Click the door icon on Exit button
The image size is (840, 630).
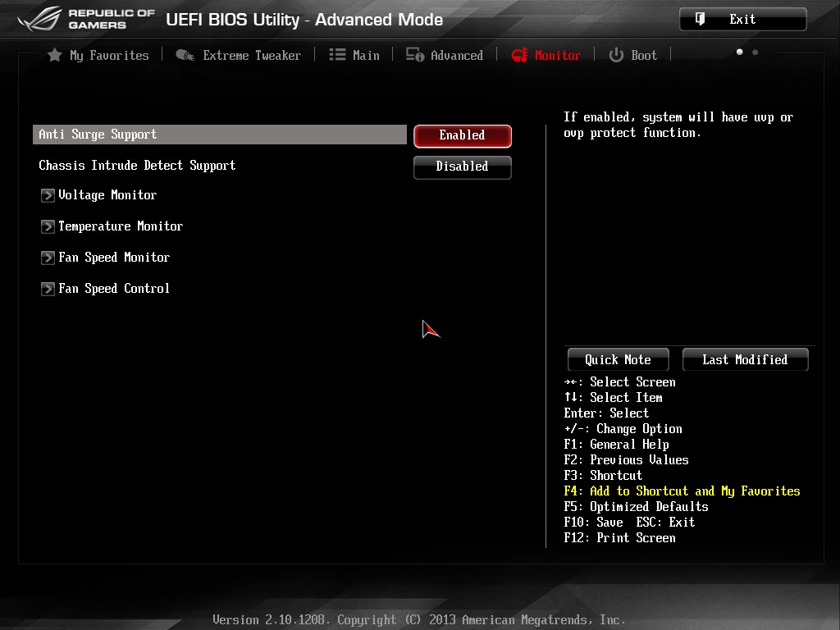click(700, 20)
